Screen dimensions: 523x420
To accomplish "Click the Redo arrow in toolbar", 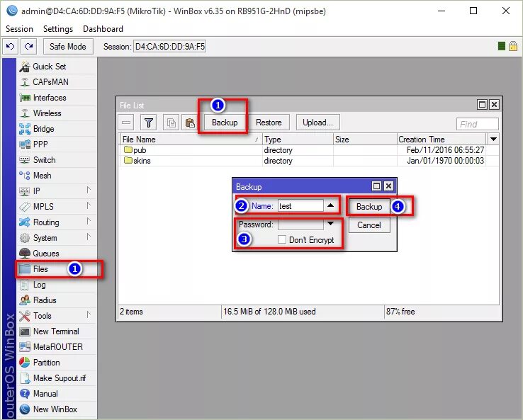I will [28, 46].
